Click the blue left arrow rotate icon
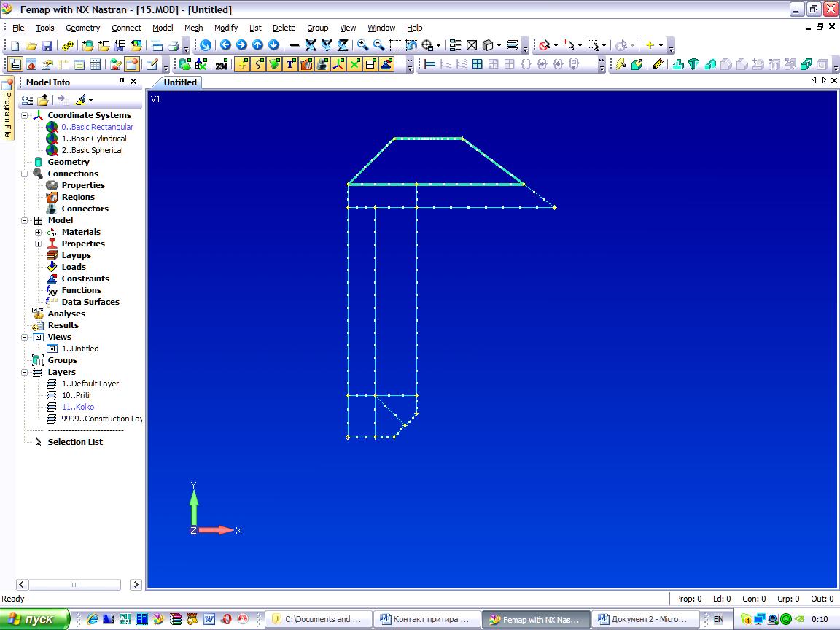 [225, 45]
